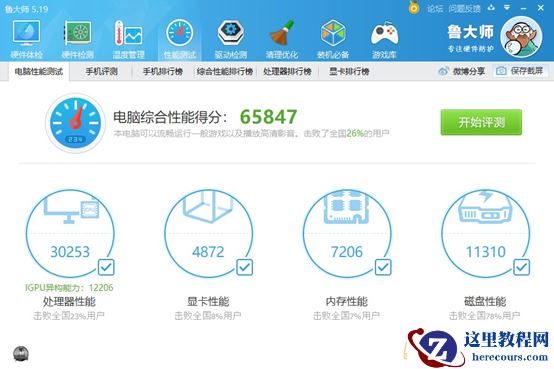Screen dimensions: 554x369
Task: Click the graphics score 4872
Action: tap(208, 252)
